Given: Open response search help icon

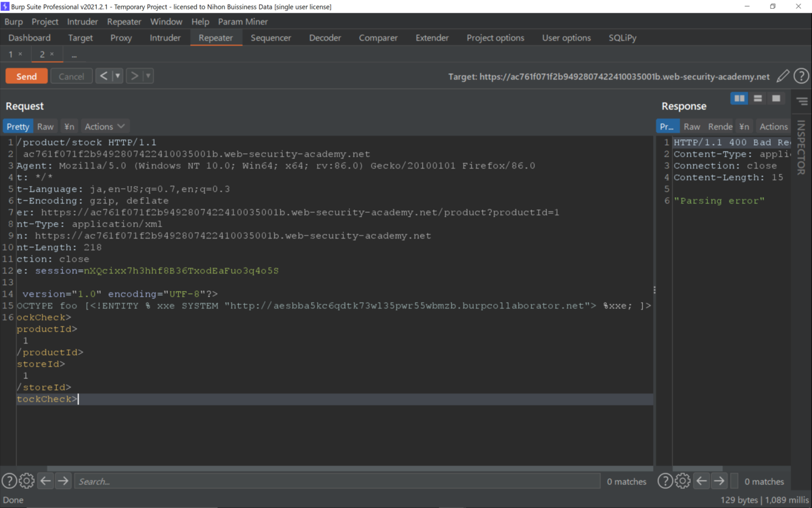Looking at the screenshot, I should coord(665,482).
